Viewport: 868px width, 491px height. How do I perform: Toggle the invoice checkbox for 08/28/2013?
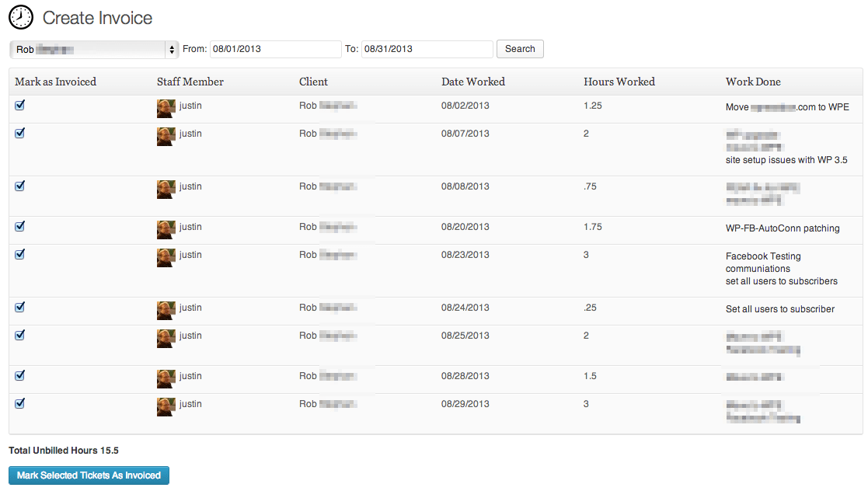20,376
